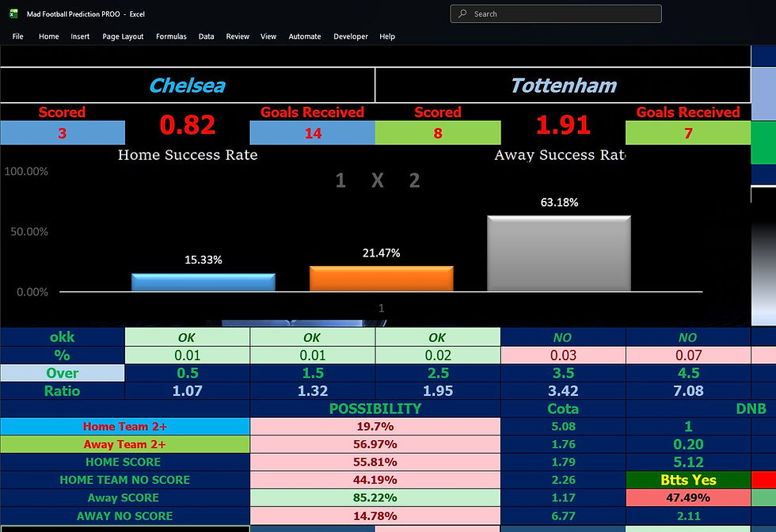Click the Home Success Rate chart title
This screenshot has height=532, width=776.
click(x=188, y=155)
